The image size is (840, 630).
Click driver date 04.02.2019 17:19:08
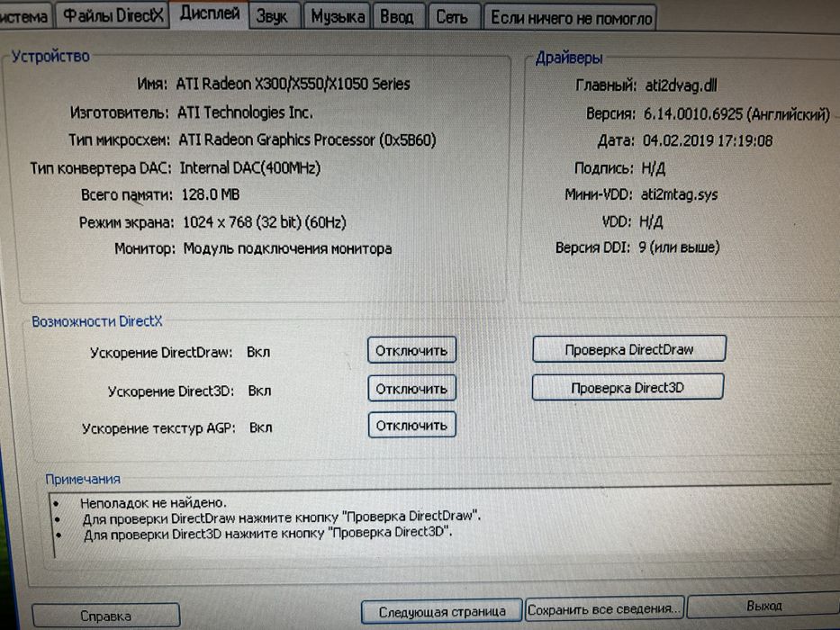pyautogui.click(x=708, y=141)
